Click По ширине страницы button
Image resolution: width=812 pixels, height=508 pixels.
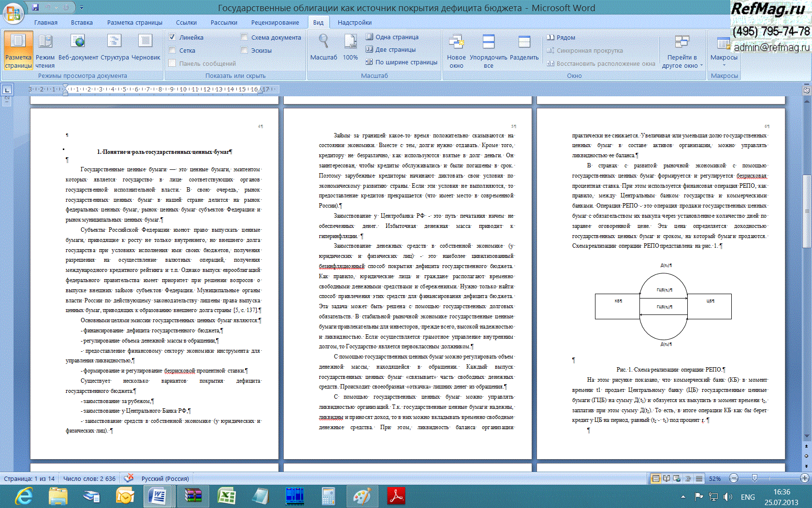pyautogui.click(x=402, y=62)
